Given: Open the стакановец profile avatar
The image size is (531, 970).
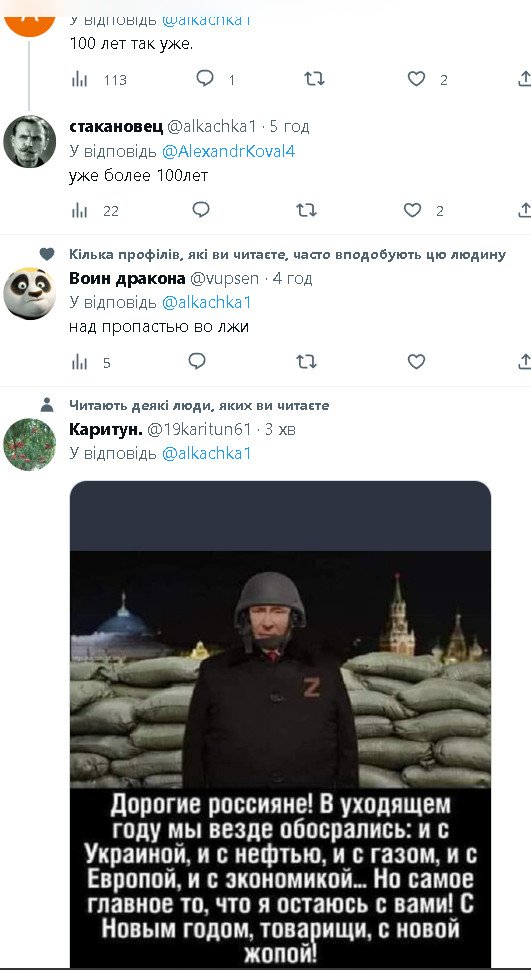Looking at the screenshot, I should tap(29, 141).
